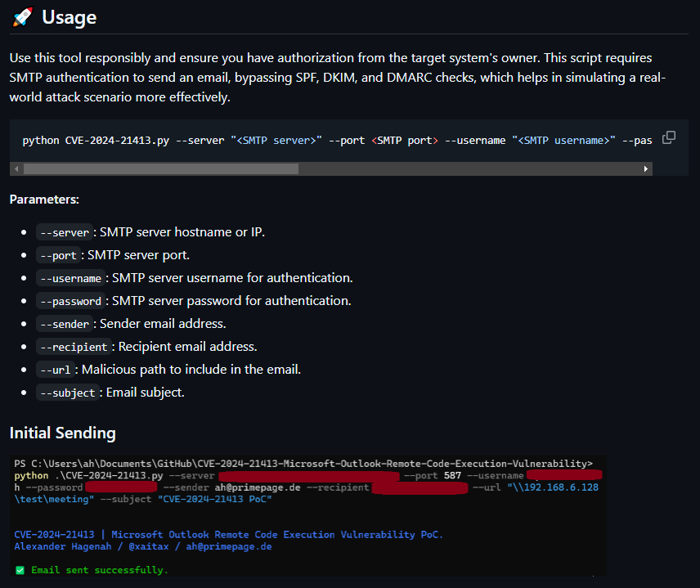700x588 pixels.
Task: Click the horizontal scrollbar thumb under the command
Action: coord(161,168)
